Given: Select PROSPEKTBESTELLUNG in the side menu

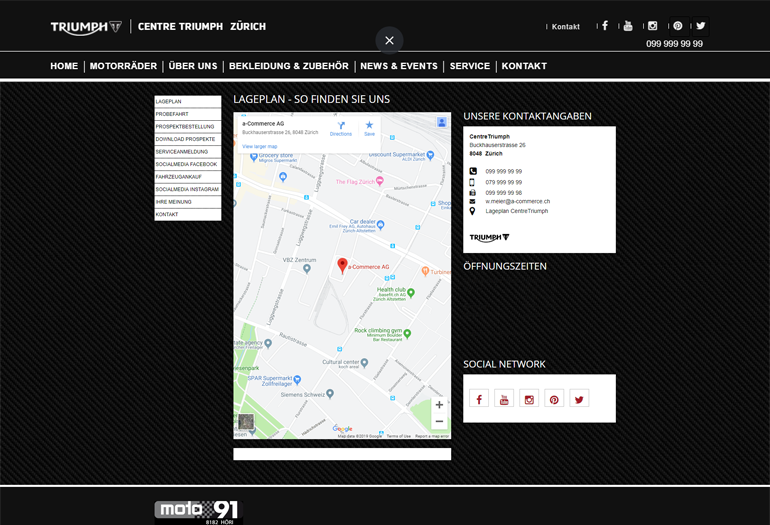Looking at the screenshot, I should 188,127.
